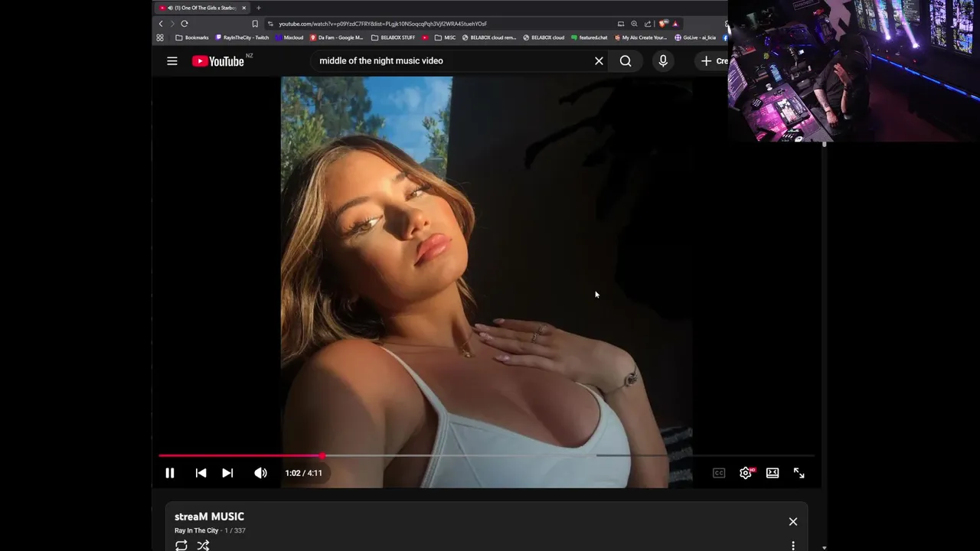View site information for youtube.com
This screenshot has height=551, width=980.
pyautogui.click(x=270, y=24)
